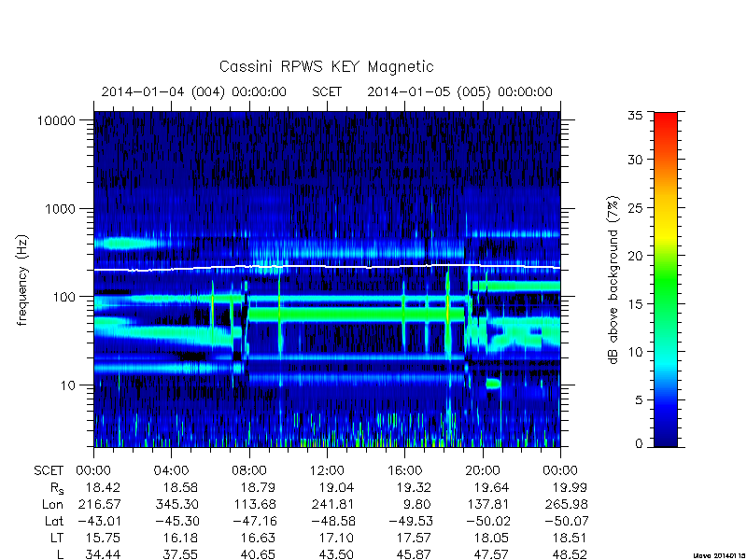The image size is (747, 560).
Task: Click the 'Lon' row label
Action: coord(52,504)
